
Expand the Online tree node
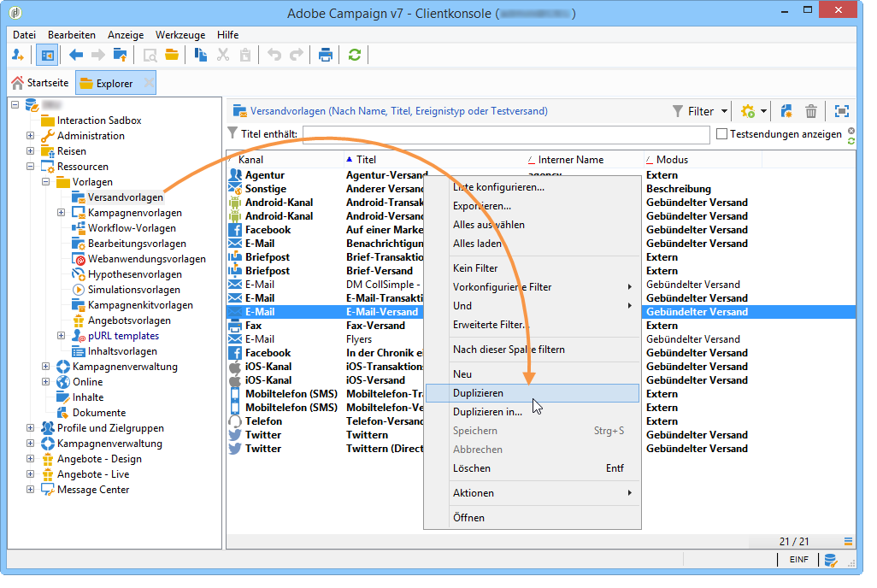click(x=46, y=381)
